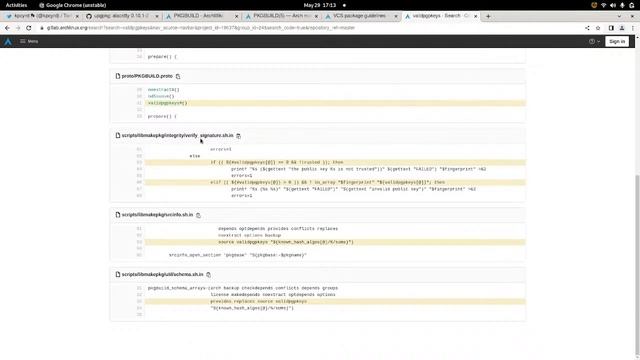Click the Sign in button

(x=617, y=41)
